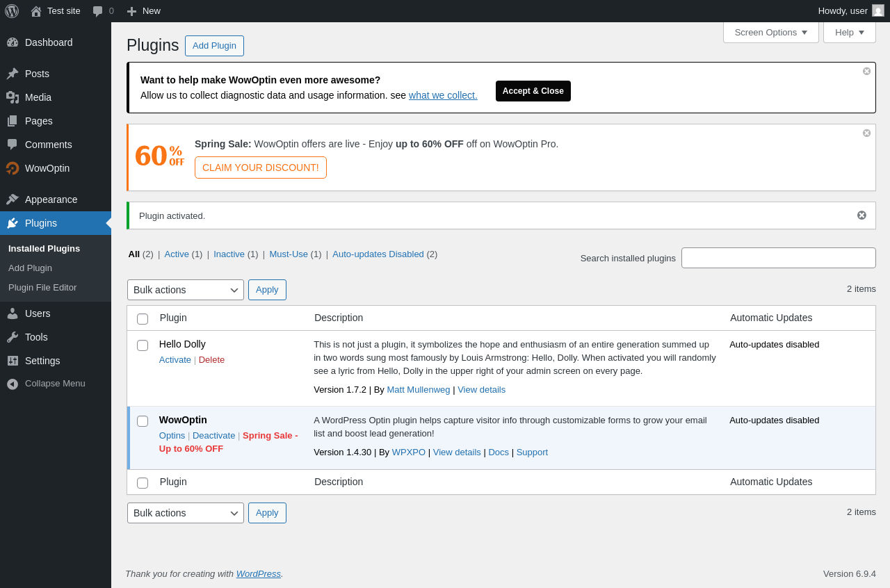Screen dimensions: 890x588
Task: Click the WordPress logo in admin bar
Action: [12, 11]
